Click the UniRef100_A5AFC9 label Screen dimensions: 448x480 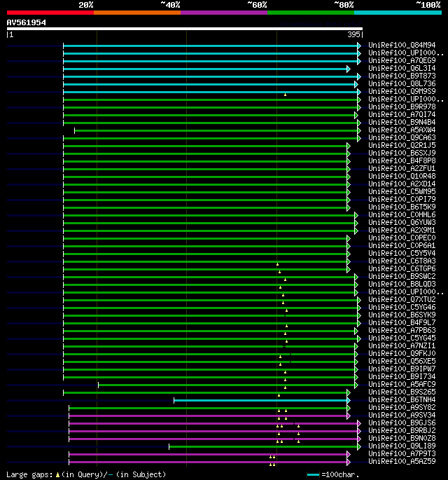pyautogui.click(x=402, y=385)
